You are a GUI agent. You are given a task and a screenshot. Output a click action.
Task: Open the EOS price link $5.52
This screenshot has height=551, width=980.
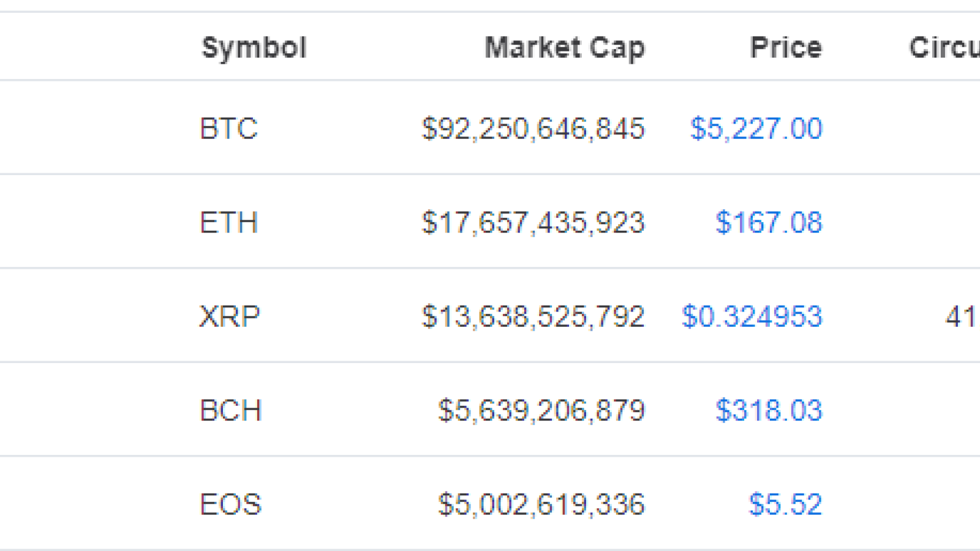pyautogui.click(x=785, y=504)
